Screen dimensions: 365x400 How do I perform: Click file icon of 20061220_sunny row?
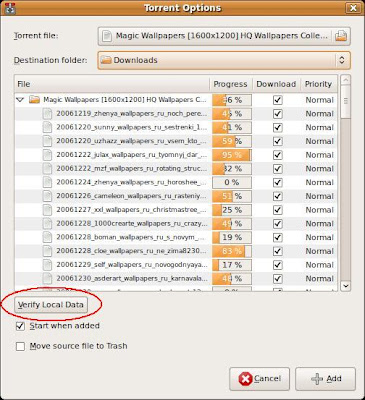tap(47, 127)
